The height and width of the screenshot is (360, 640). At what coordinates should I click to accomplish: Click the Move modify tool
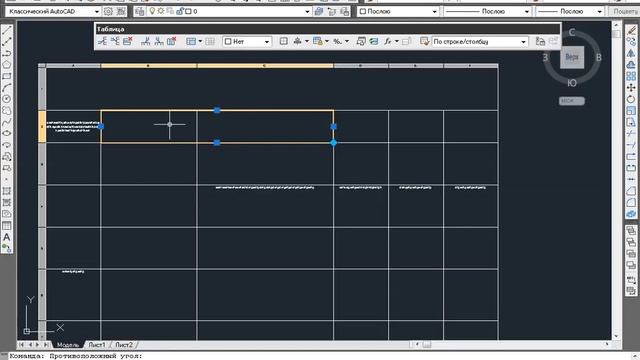(x=631, y=87)
